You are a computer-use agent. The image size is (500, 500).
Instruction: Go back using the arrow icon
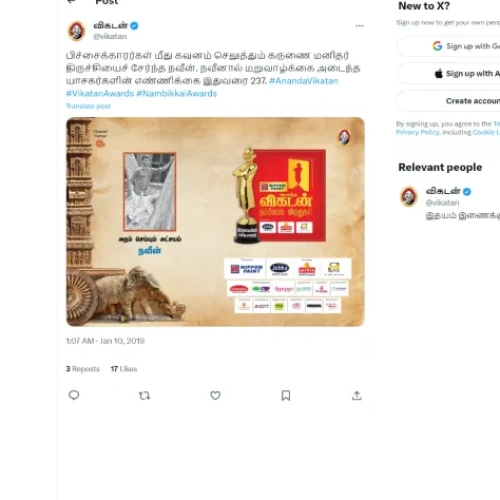71,2
